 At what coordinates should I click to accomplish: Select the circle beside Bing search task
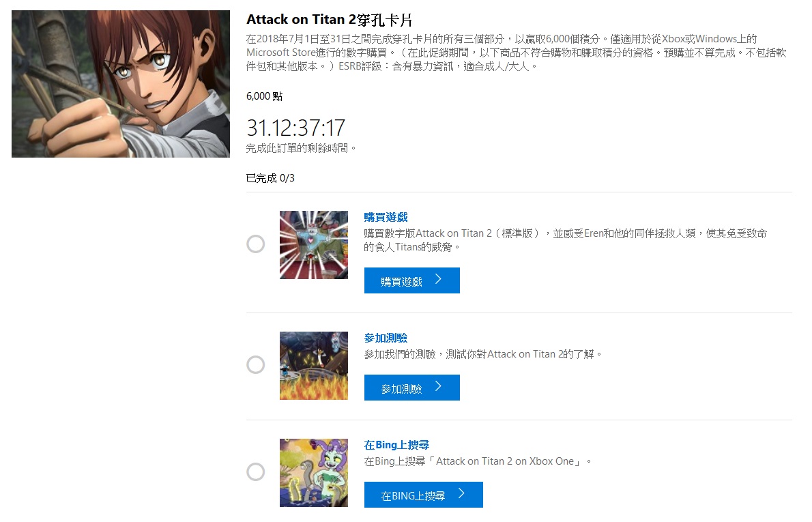point(255,472)
